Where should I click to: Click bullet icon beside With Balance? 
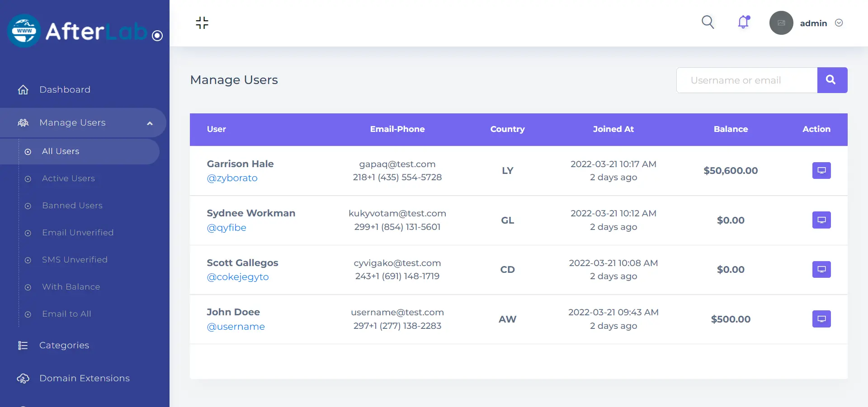coord(28,287)
